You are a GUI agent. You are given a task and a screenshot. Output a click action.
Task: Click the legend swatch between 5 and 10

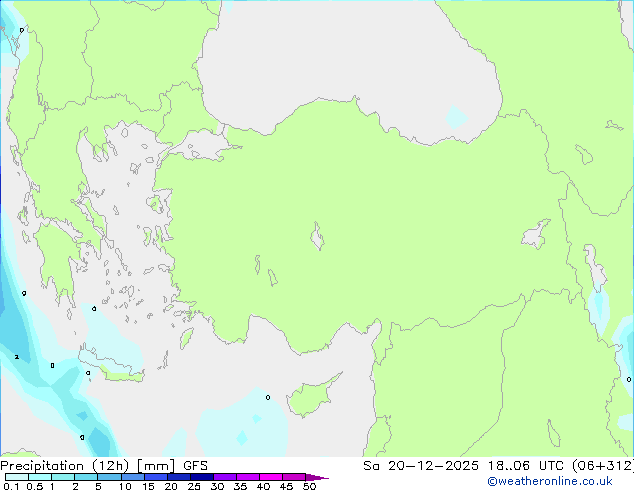point(109,477)
